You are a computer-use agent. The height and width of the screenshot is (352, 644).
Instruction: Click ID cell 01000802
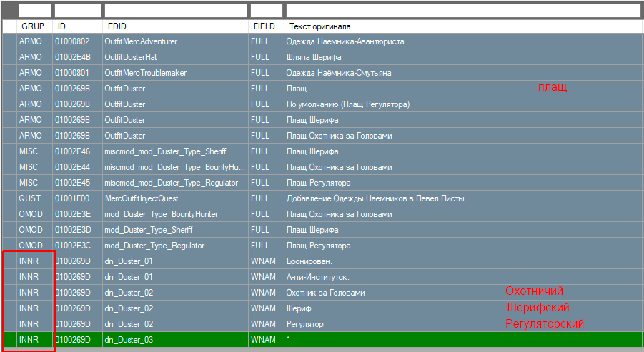[x=78, y=41]
